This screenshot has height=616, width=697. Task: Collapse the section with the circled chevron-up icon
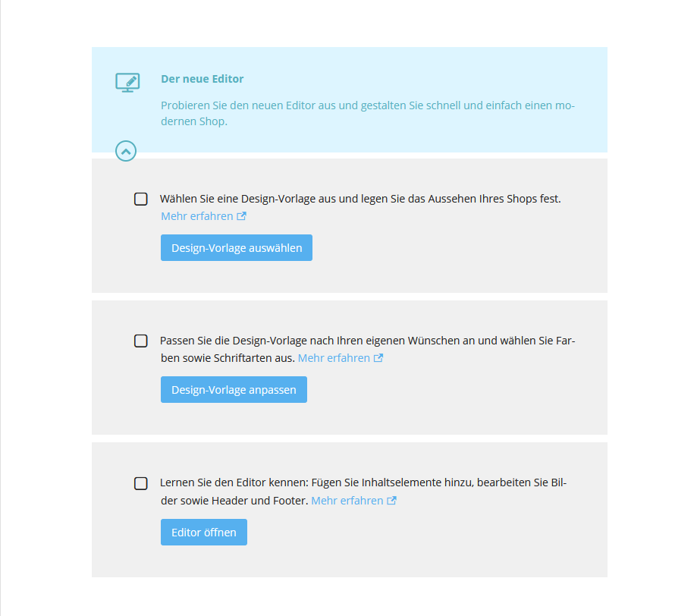click(126, 151)
